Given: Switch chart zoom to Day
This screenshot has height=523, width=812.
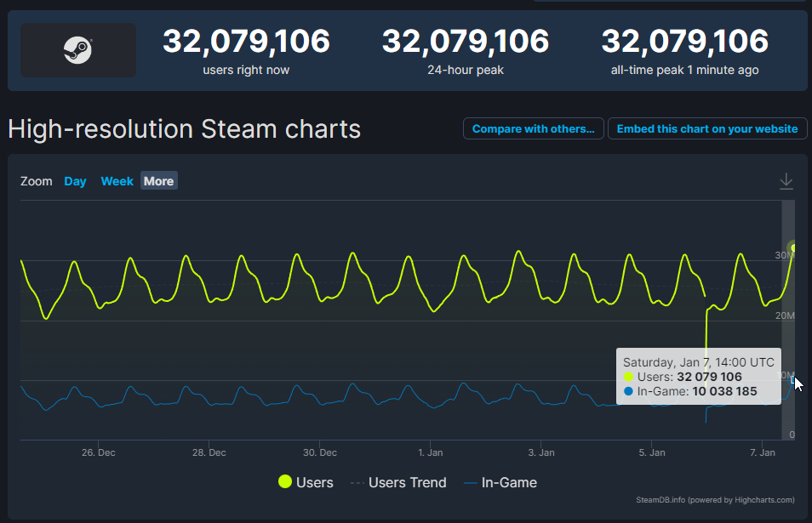Looking at the screenshot, I should (75, 181).
